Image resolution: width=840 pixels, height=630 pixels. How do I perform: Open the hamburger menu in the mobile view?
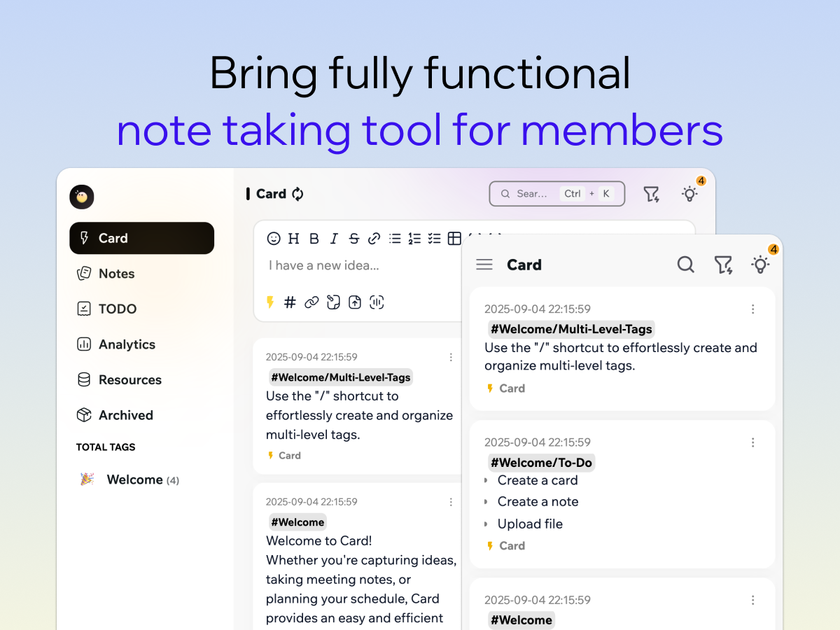pyautogui.click(x=484, y=265)
